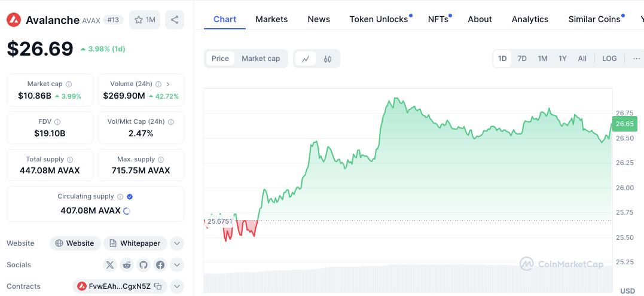Screen dimensions: 644x296
Task: Click the 447.08M AVAX total supply
Action: tap(50, 171)
